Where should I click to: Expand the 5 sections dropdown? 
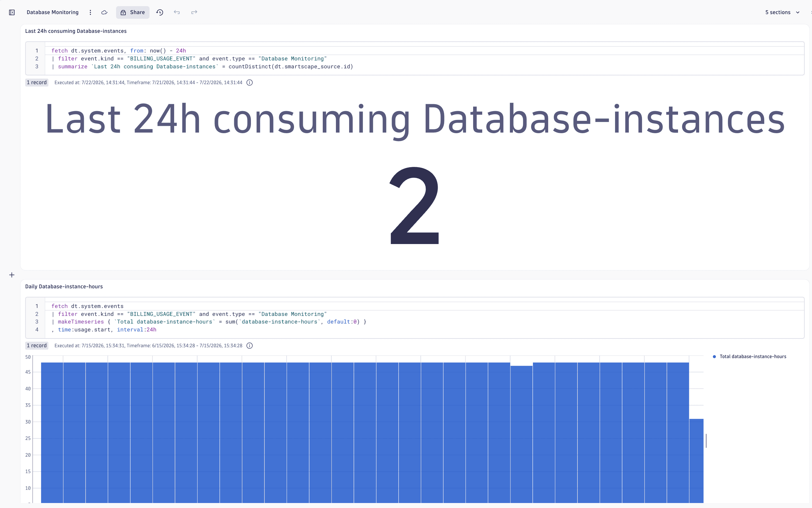point(782,12)
